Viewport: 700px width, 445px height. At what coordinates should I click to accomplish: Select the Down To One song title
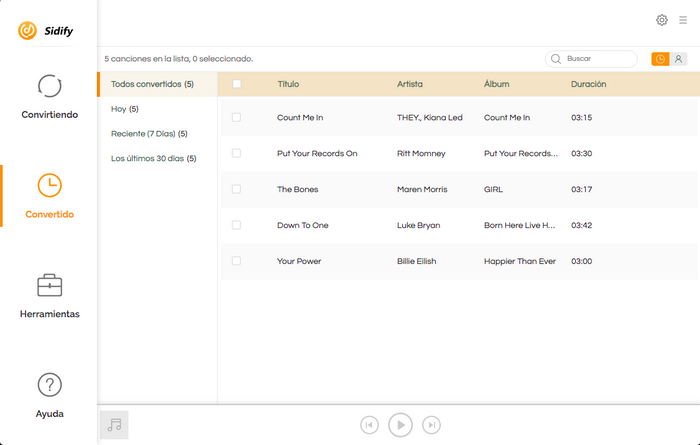[x=303, y=225]
